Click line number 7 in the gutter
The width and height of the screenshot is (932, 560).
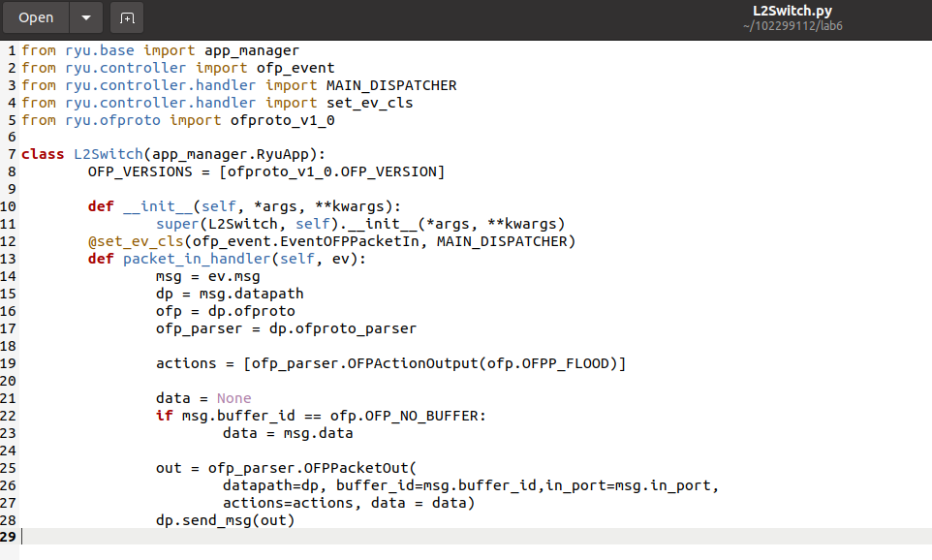[x=11, y=154]
